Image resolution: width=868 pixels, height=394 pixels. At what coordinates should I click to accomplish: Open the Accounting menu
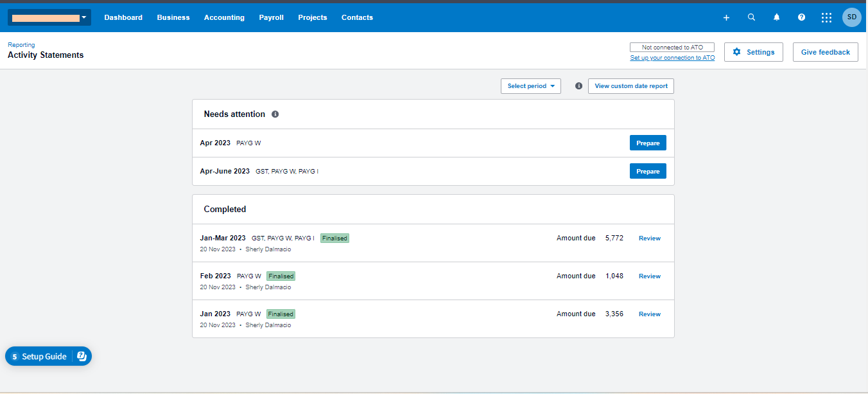coord(224,17)
